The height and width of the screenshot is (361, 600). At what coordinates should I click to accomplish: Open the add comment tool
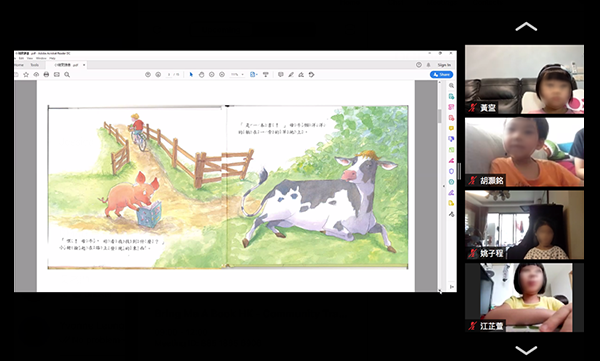click(x=281, y=75)
